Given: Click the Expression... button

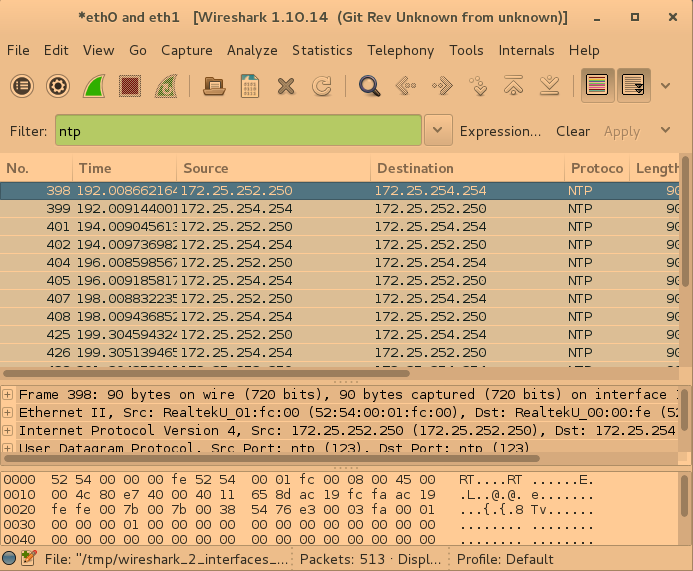Looking at the screenshot, I should (x=500, y=131).
